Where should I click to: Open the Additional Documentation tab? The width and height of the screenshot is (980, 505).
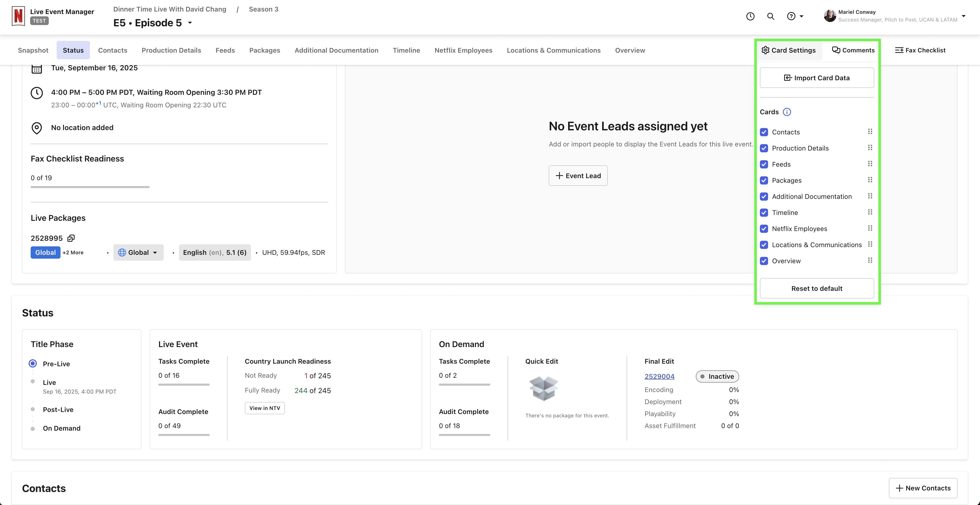tap(336, 50)
